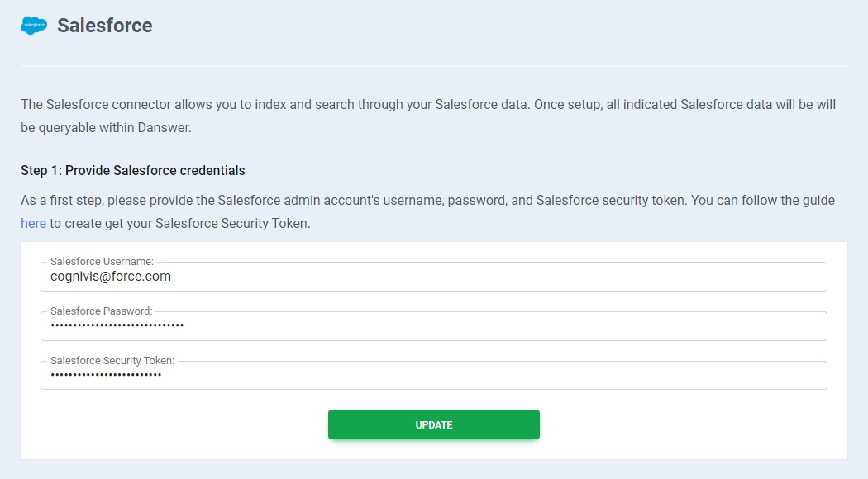The image size is (868, 479).
Task: Click the 'Step 1: Provide Salesforce credentials' heading
Action: click(133, 171)
